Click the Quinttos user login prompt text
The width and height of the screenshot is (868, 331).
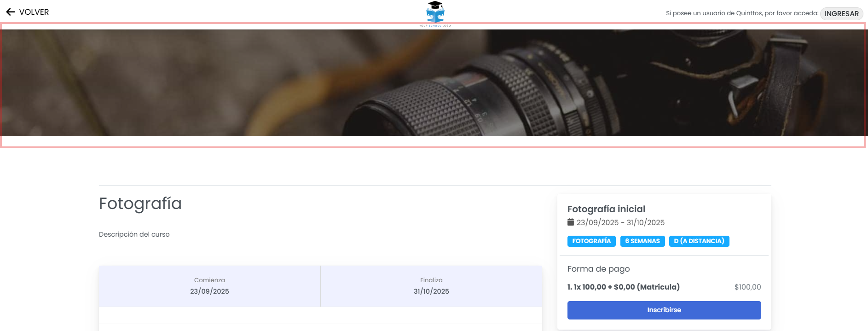tap(742, 13)
